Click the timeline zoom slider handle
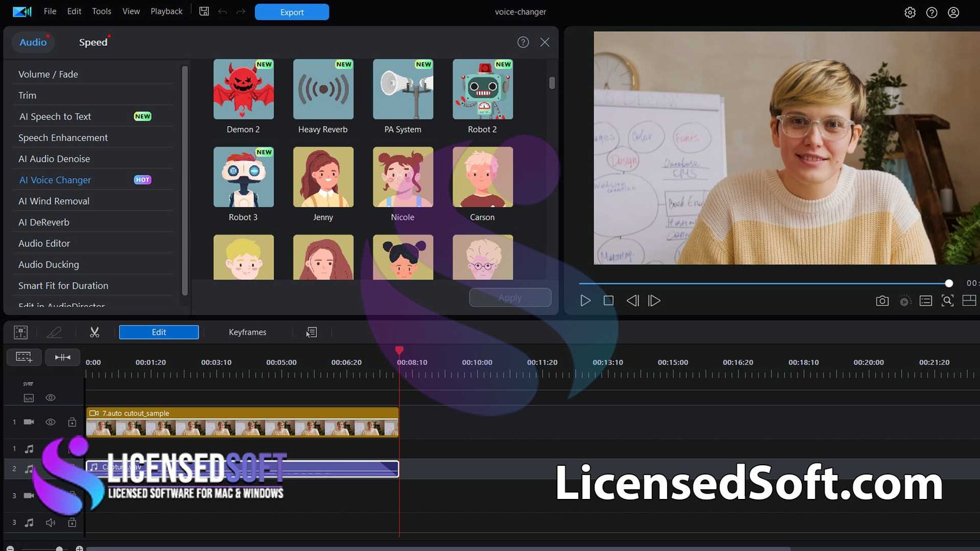 click(x=59, y=549)
